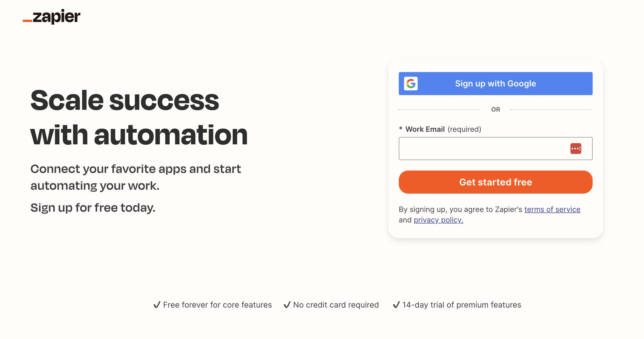Screen dimensions: 644x339
Task: Click "14-day trial of premium features" text
Action: click(x=462, y=305)
